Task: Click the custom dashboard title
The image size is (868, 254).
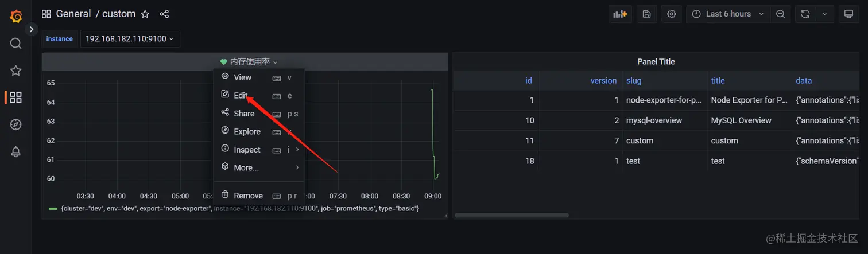Action: coord(119,14)
